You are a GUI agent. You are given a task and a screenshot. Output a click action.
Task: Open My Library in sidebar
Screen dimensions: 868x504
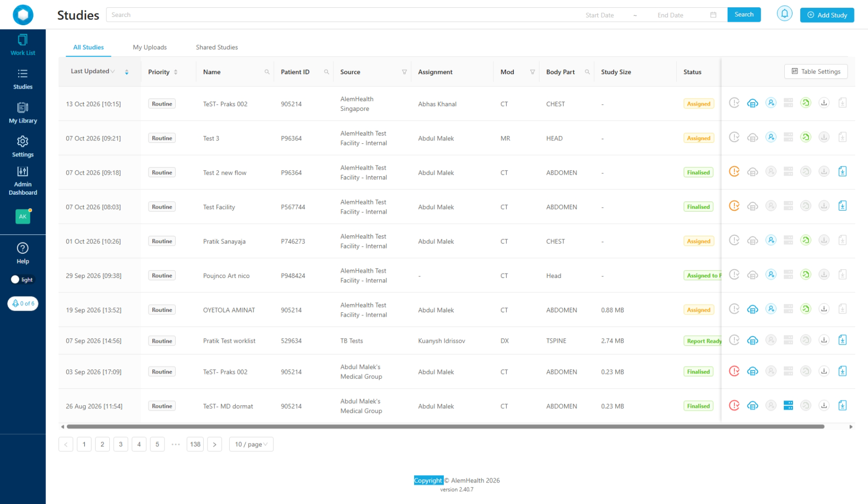tap(23, 113)
